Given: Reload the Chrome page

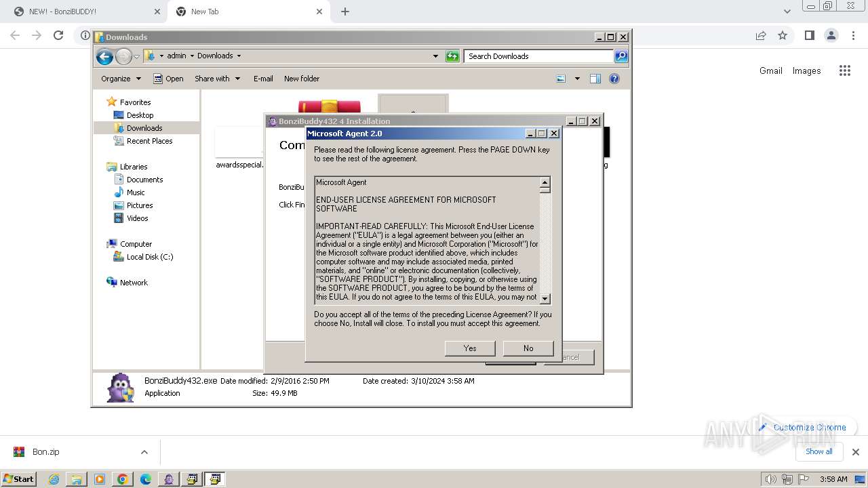Looking at the screenshot, I should point(58,36).
